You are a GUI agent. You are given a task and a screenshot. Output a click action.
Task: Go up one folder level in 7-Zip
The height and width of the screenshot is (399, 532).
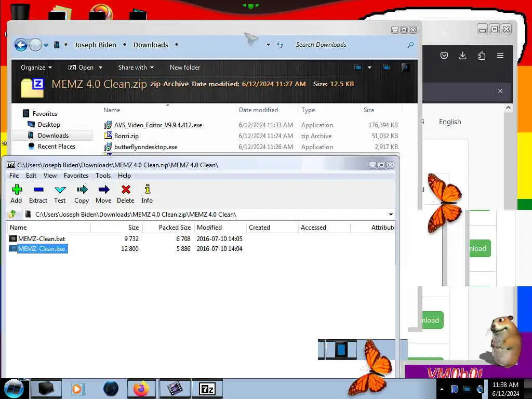13,214
